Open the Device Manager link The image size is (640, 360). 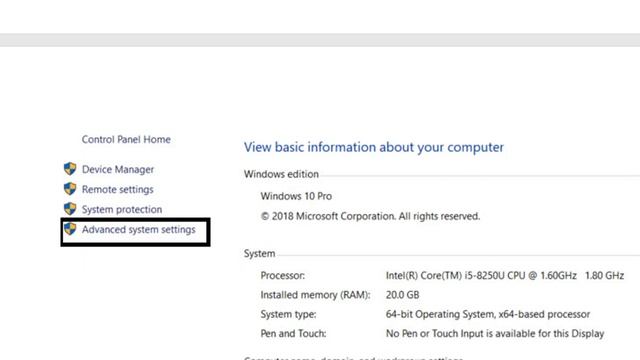[118, 169]
